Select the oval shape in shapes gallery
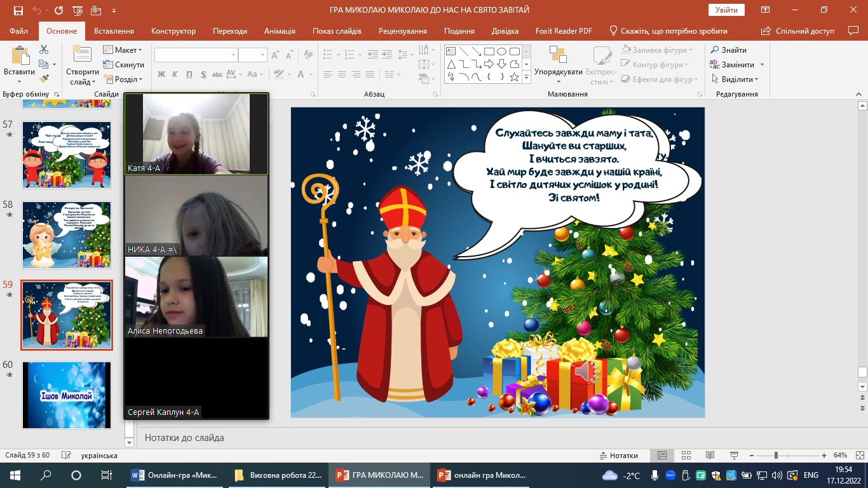868x488 pixels. [501, 51]
